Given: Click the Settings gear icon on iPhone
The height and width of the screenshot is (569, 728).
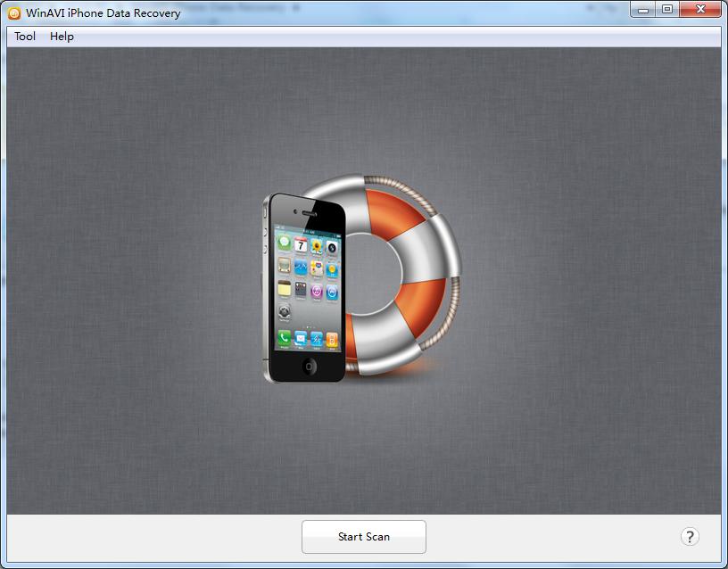Looking at the screenshot, I should [284, 311].
